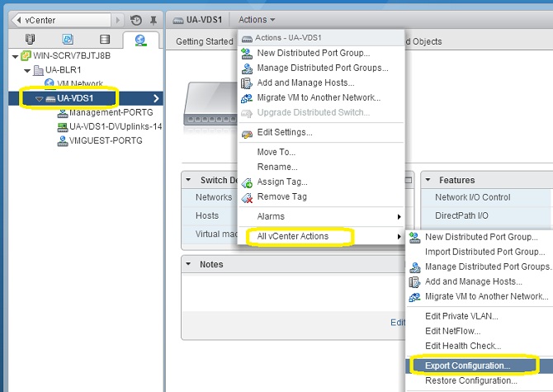Select Management-PORTG in the tree

click(111, 112)
